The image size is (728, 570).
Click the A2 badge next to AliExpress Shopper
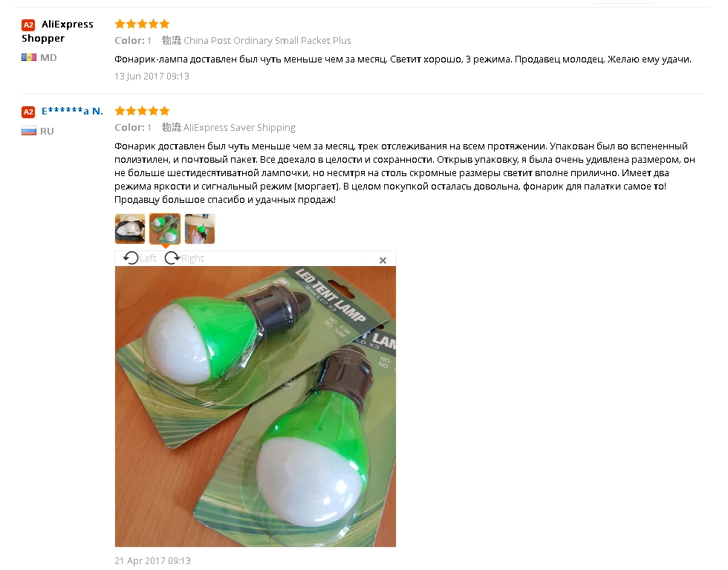point(28,25)
